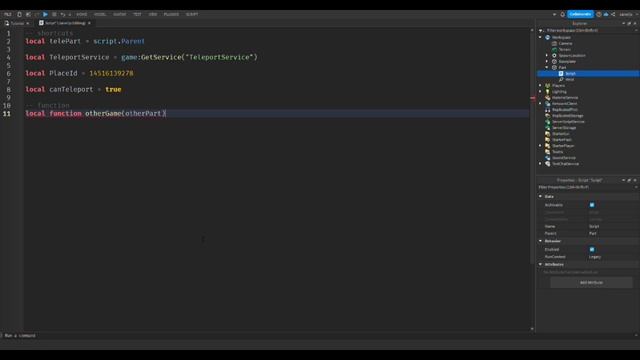Click the Undo arrow in top toolbar
640x360 pixels.
(x=62, y=14)
